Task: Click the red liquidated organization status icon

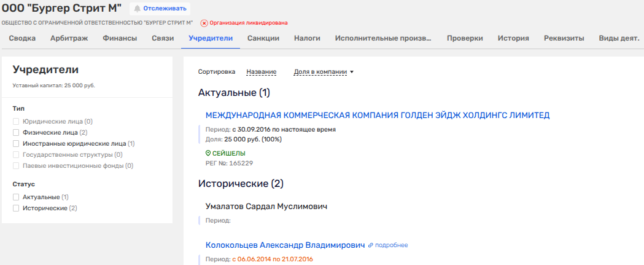Action: point(204,23)
